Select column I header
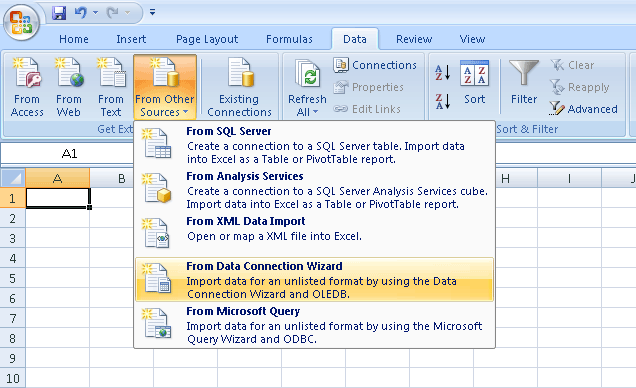Screen dimensions: 636x388 pyautogui.click(x=569, y=178)
